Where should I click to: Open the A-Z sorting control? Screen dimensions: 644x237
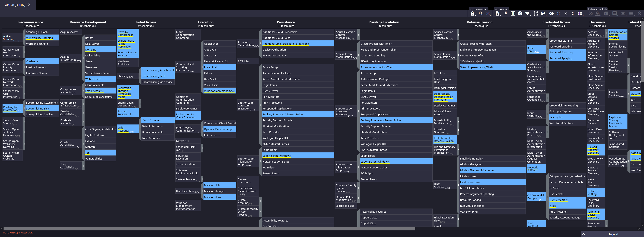coord(536,13)
